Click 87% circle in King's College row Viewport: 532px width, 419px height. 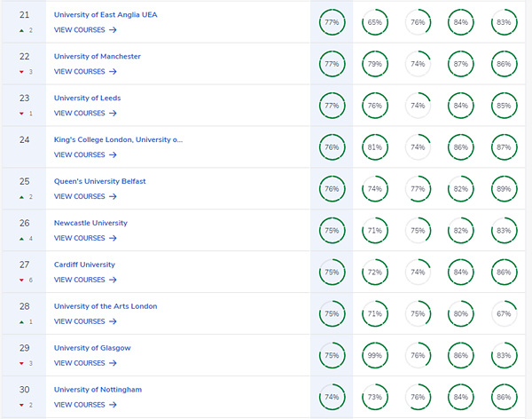pyautogui.click(x=505, y=147)
